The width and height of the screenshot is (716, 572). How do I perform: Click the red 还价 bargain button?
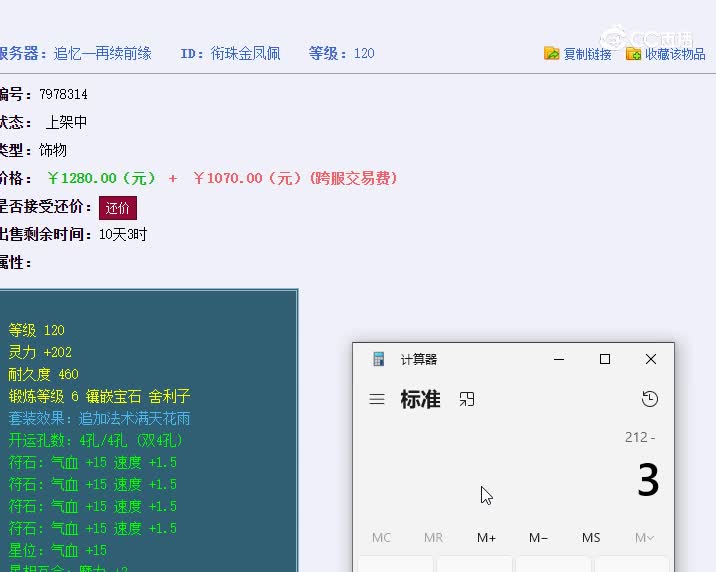click(x=118, y=208)
